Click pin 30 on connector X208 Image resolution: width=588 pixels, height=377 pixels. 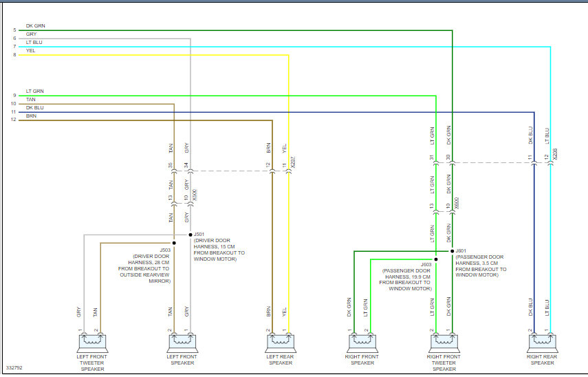pyautogui.click(x=448, y=158)
